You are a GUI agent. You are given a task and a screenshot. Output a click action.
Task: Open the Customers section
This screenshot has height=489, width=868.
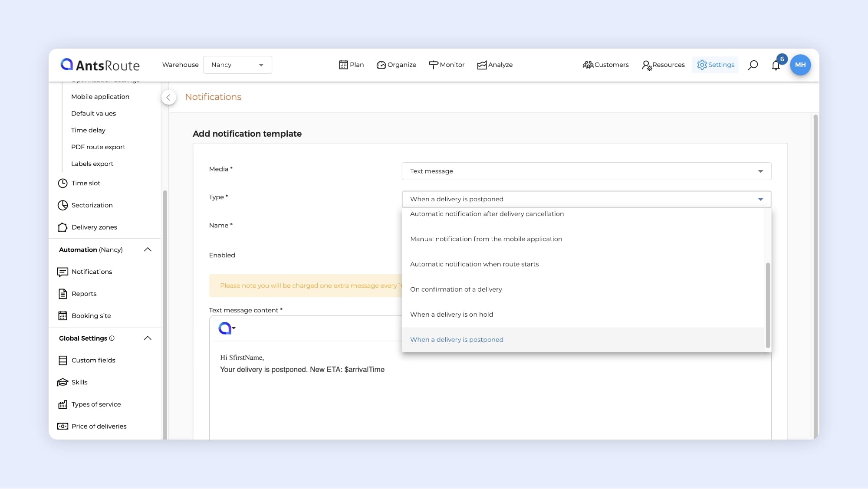[605, 65]
